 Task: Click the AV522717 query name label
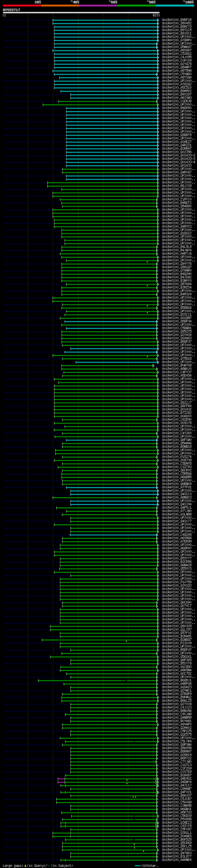11,10
